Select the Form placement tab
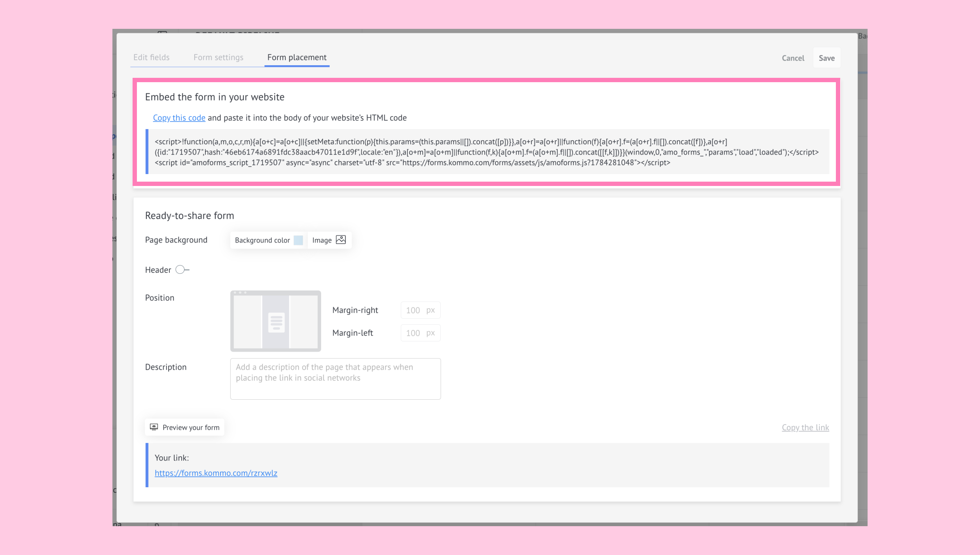The image size is (980, 555). (297, 57)
